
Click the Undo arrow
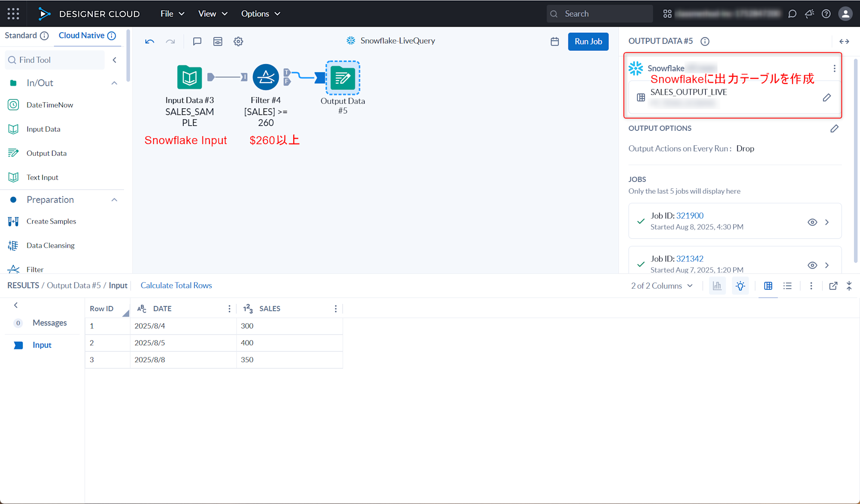tap(150, 42)
